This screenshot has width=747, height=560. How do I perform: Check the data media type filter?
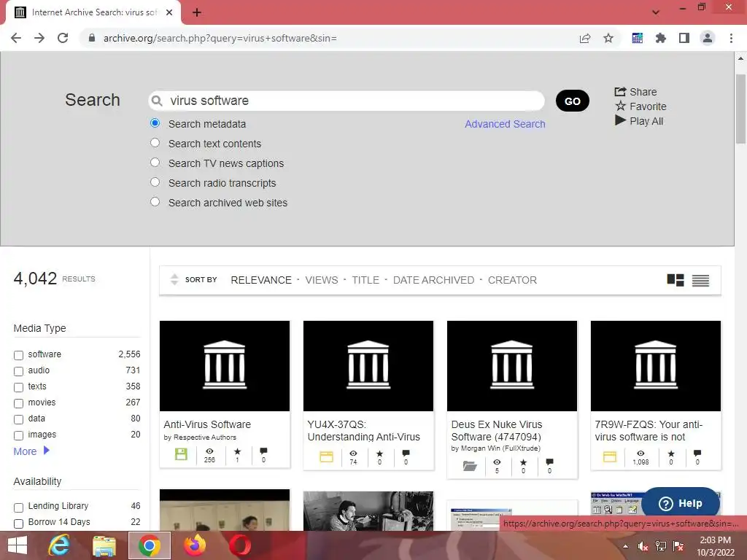pos(18,419)
